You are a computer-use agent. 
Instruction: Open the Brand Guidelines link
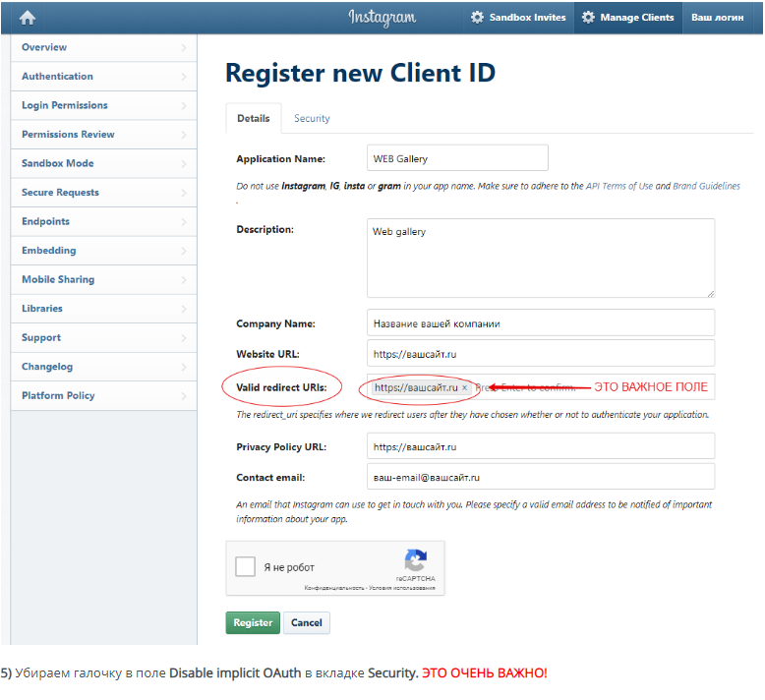[x=706, y=186]
